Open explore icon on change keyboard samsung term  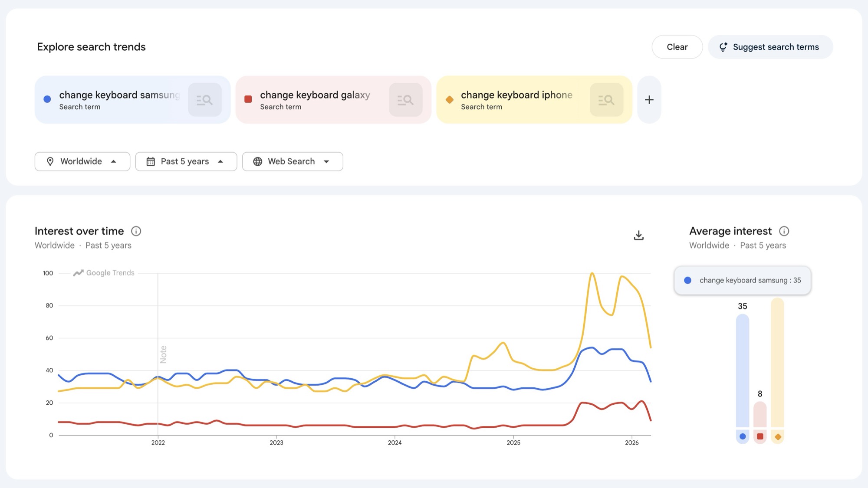pos(204,99)
